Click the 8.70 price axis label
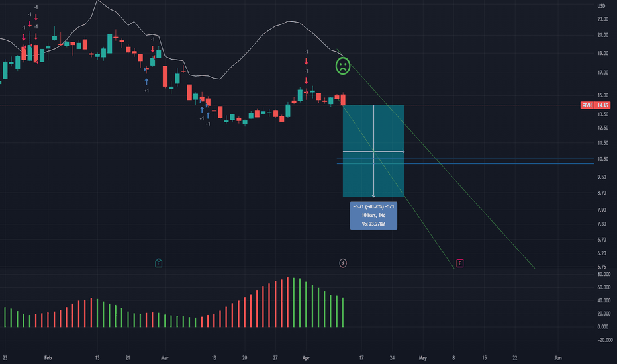The width and height of the screenshot is (617, 364). pos(602,193)
